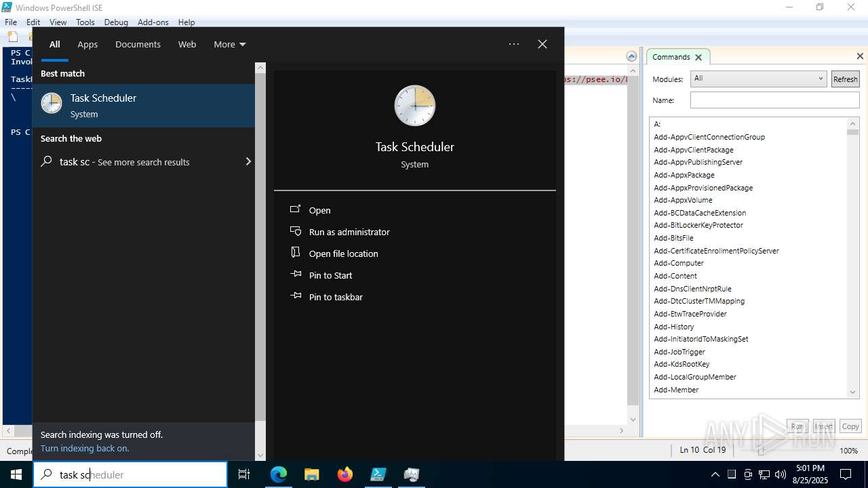The height and width of the screenshot is (488, 868).
Task: Open the File menu in ISE
Action: click(x=11, y=22)
